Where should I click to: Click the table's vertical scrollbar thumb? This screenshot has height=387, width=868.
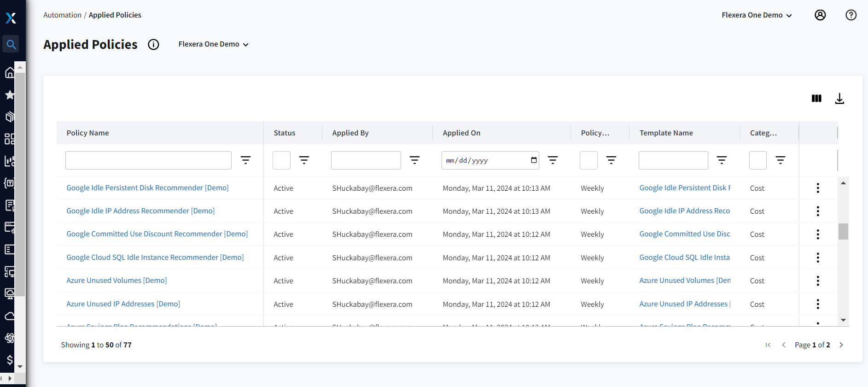(x=843, y=232)
